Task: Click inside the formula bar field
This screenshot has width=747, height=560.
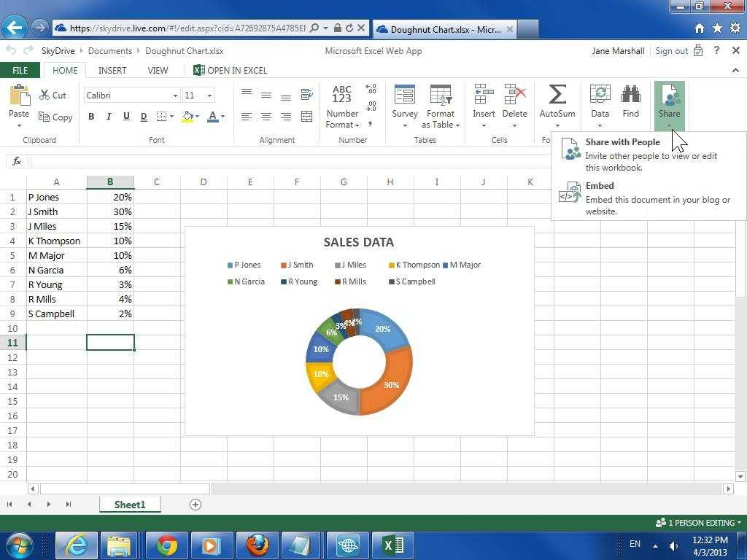Action: (x=292, y=161)
